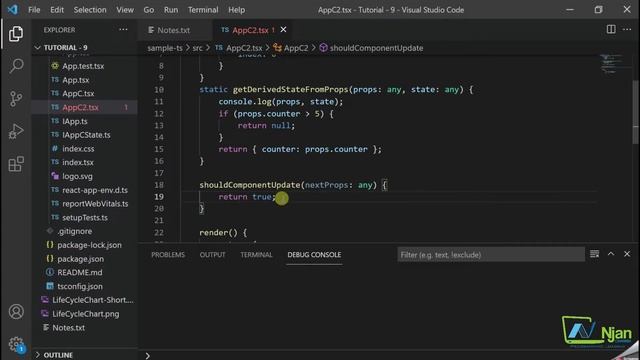Image resolution: width=640 pixels, height=360 pixels.
Task: Open react-app-env.d.ts in the explorer
Action: click(x=95, y=190)
